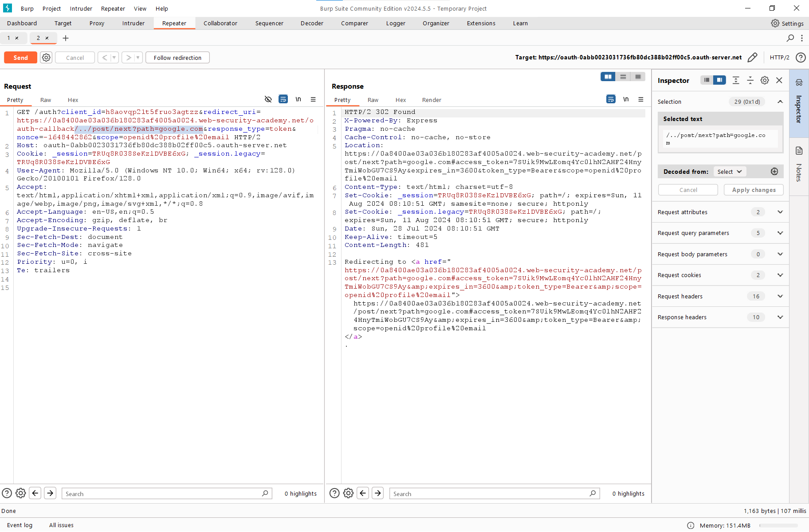809x532 pixels.
Task: Search Repeater tabs with magnifier icon
Action: (x=790, y=38)
